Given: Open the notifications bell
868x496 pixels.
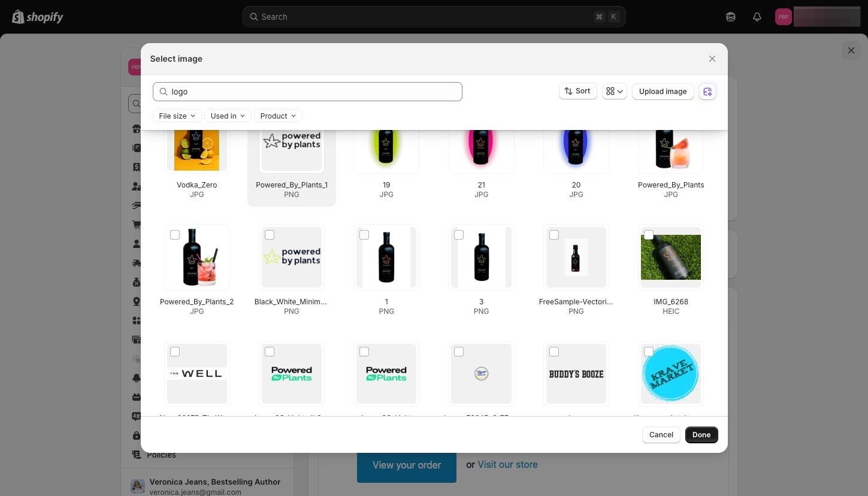Looking at the screenshot, I should [757, 17].
